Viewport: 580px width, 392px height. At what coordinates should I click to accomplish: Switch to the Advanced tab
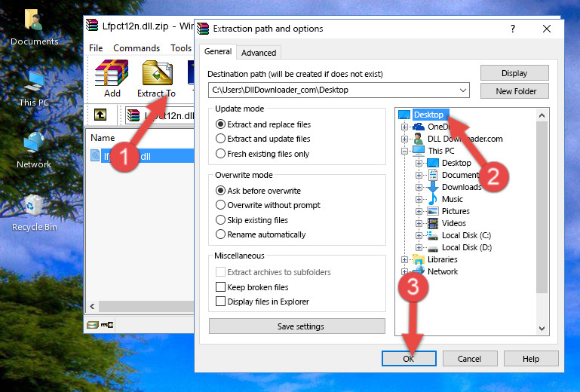click(x=259, y=53)
